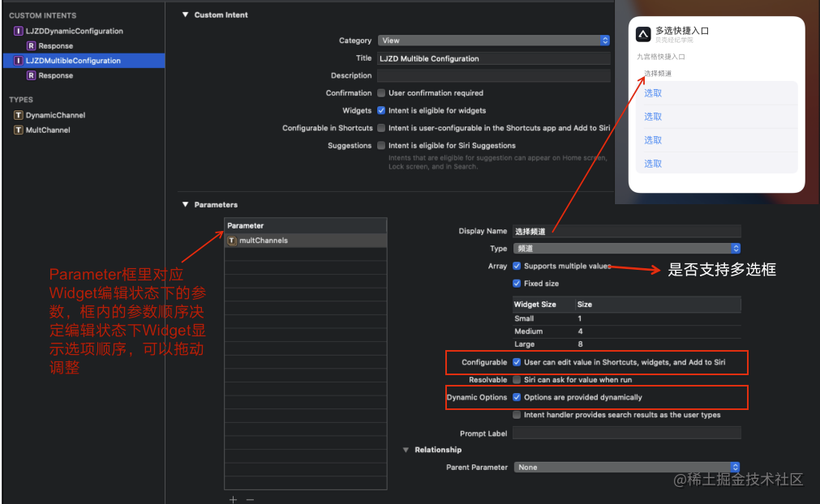Toggle Configurable user can edit value checkbox
Image resolution: width=820 pixels, height=504 pixels.
517,362
